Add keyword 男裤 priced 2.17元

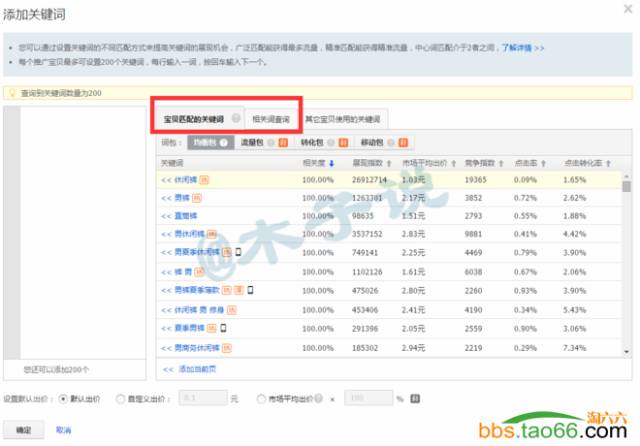tap(176, 198)
